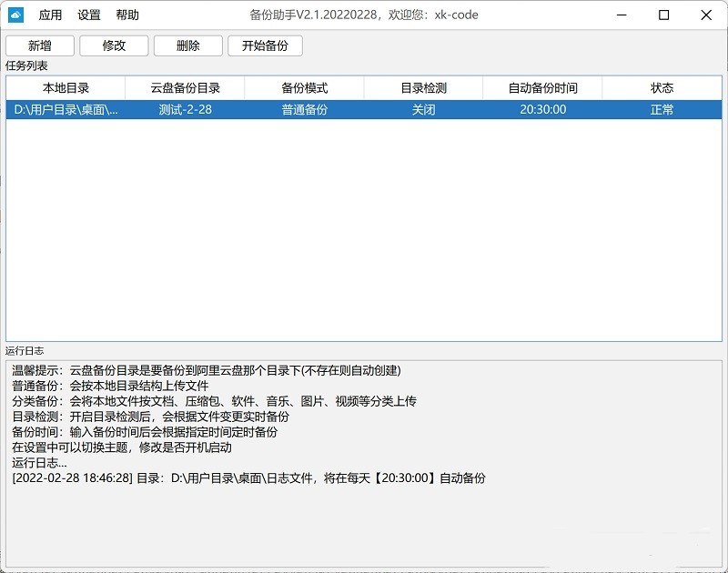
Task: Click the 修改 button
Action: pos(113,45)
